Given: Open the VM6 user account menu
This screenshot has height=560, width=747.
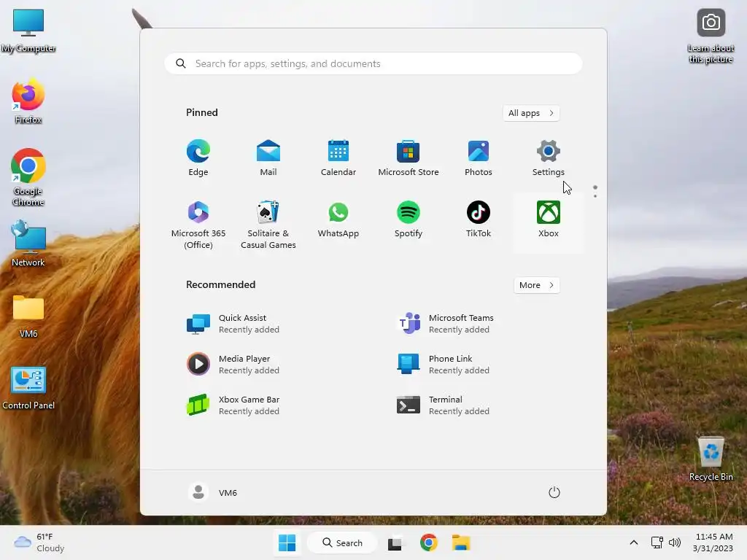Looking at the screenshot, I should (213, 492).
